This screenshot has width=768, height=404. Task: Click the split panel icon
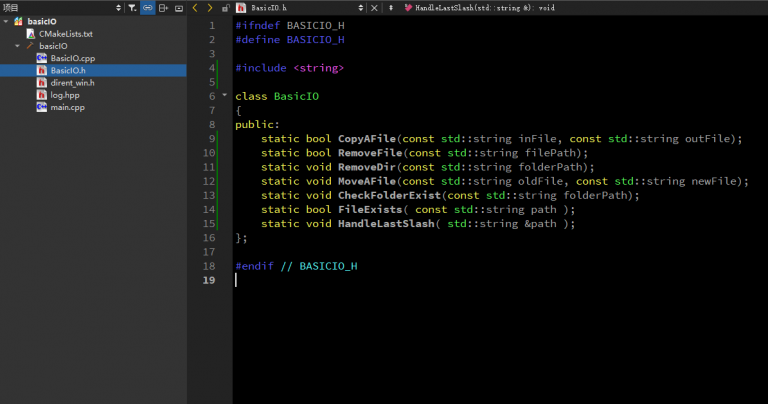coord(164,7)
